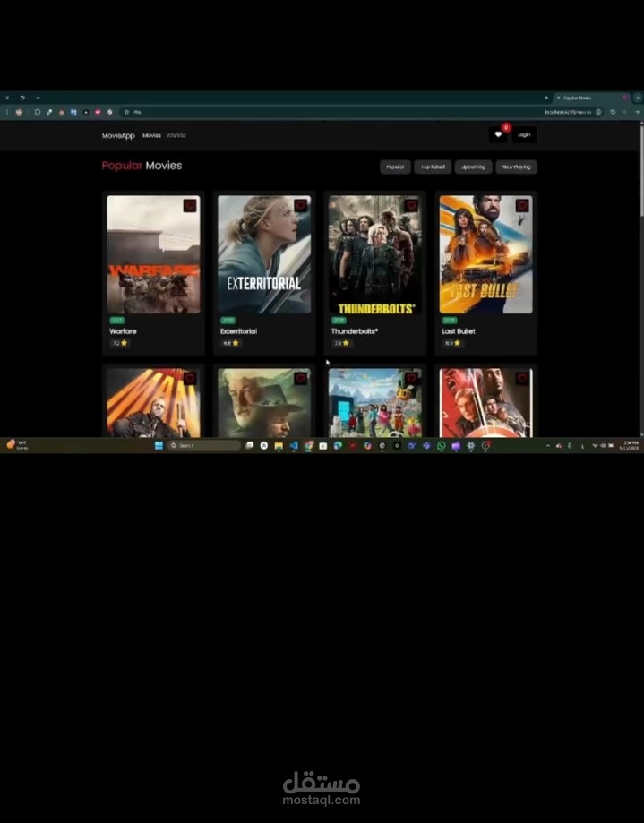Add Warfare to wishlist with its heart icon

190,206
